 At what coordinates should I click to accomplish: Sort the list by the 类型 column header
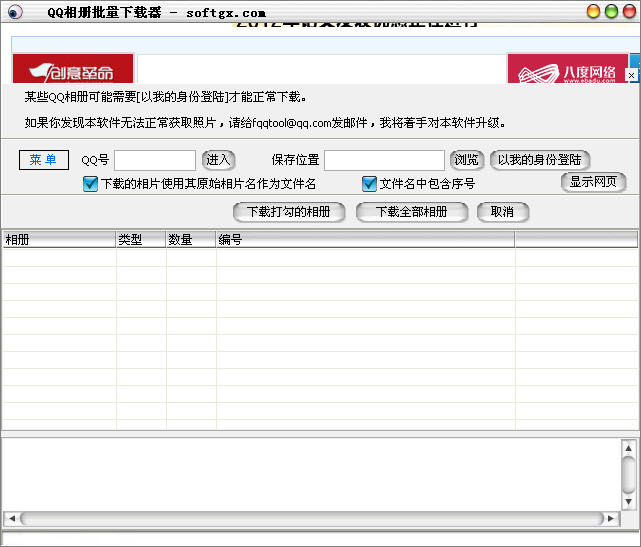point(140,239)
